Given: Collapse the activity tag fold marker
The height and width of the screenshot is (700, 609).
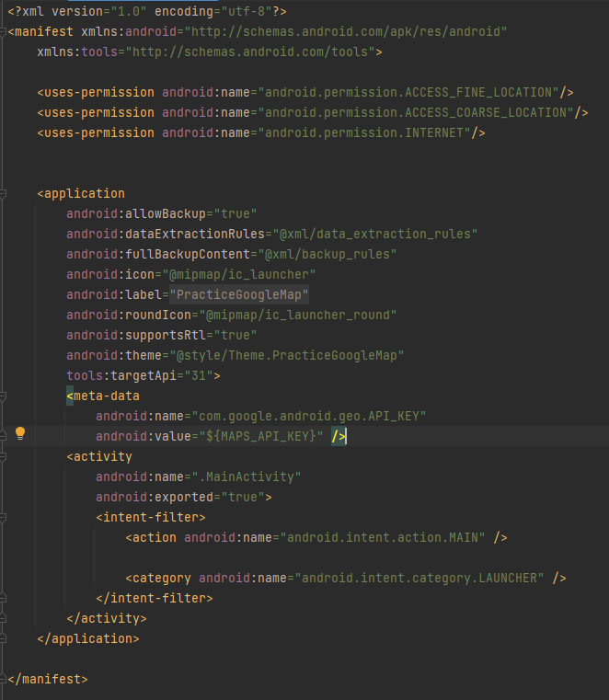Looking at the screenshot, I should coord(2,456).
